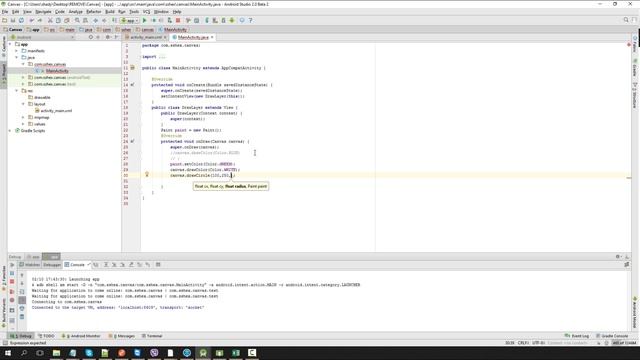The image size is (640, 360).
Task: Expand the values folder arrow
Action: click(x=23, y=124)
